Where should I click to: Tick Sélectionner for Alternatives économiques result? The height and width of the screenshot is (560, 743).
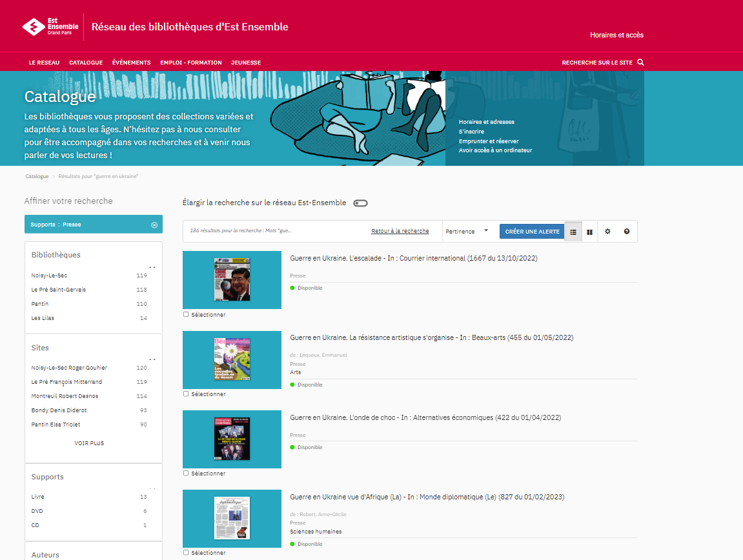186,473
